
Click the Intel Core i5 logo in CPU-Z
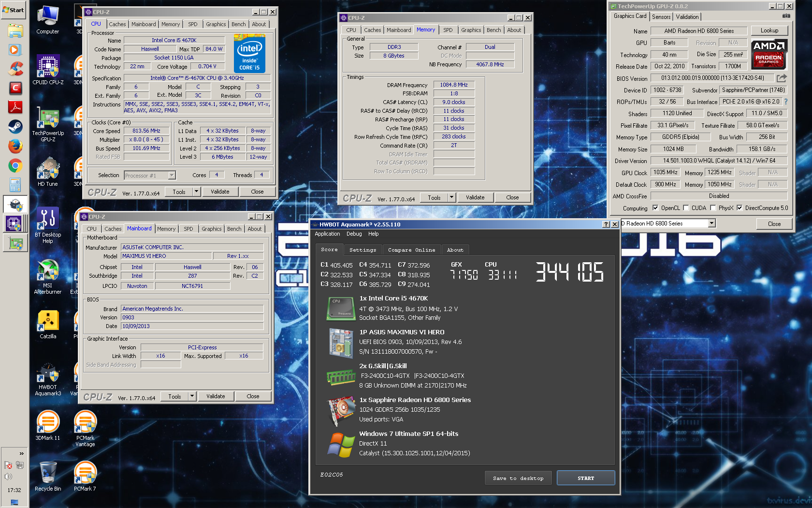[x=249, y=53]
